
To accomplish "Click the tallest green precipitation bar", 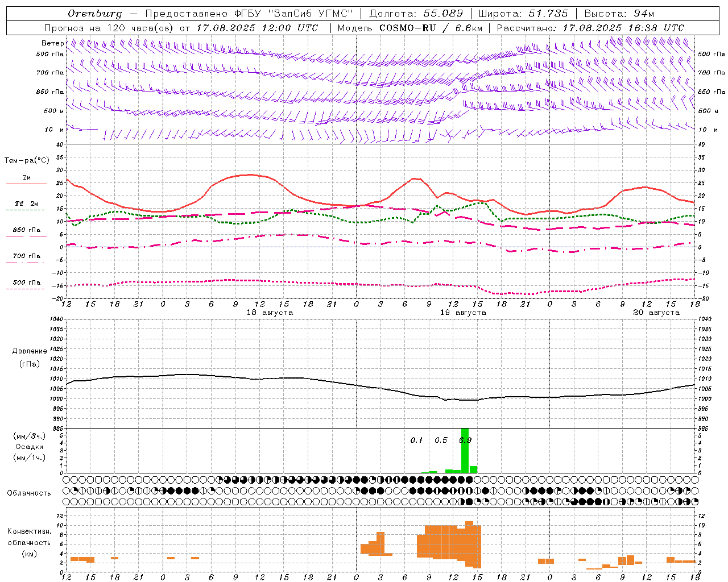I will click(465, 451).
